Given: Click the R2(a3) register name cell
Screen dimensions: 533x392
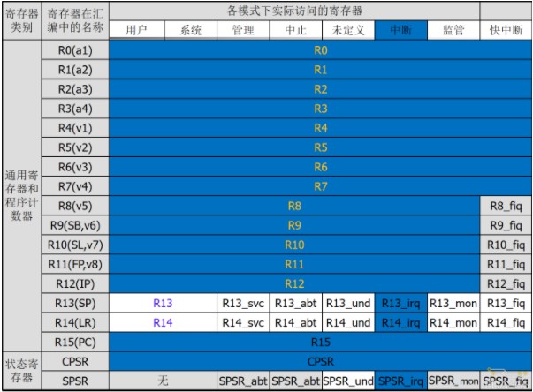Looking at the screenshot, I should click(75, 89).
